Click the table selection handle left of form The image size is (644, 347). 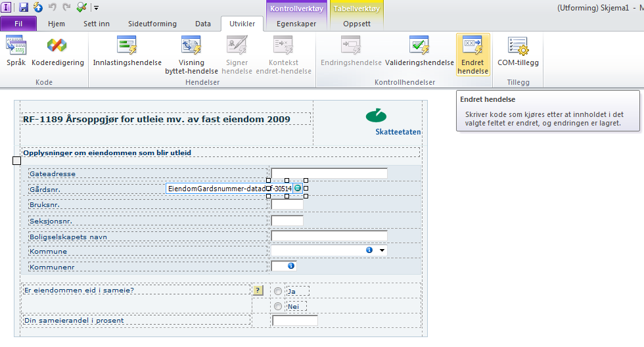tap(16, 160)
